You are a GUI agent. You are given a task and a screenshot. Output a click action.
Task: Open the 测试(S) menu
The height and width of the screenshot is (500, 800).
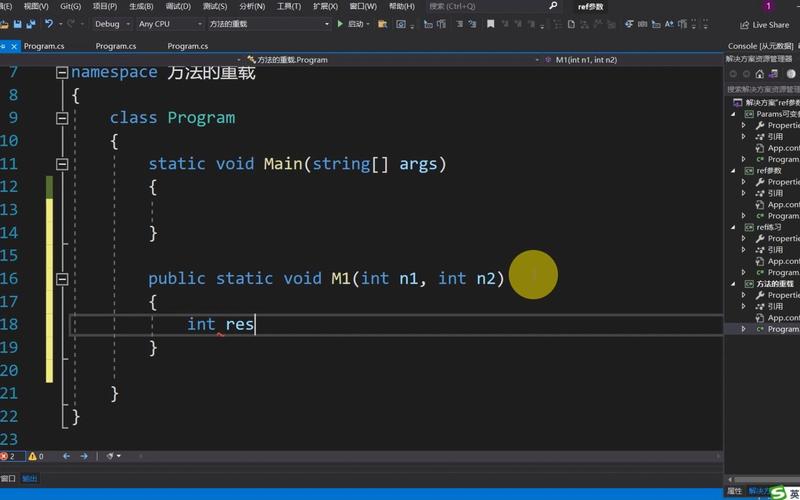[215, 6]
